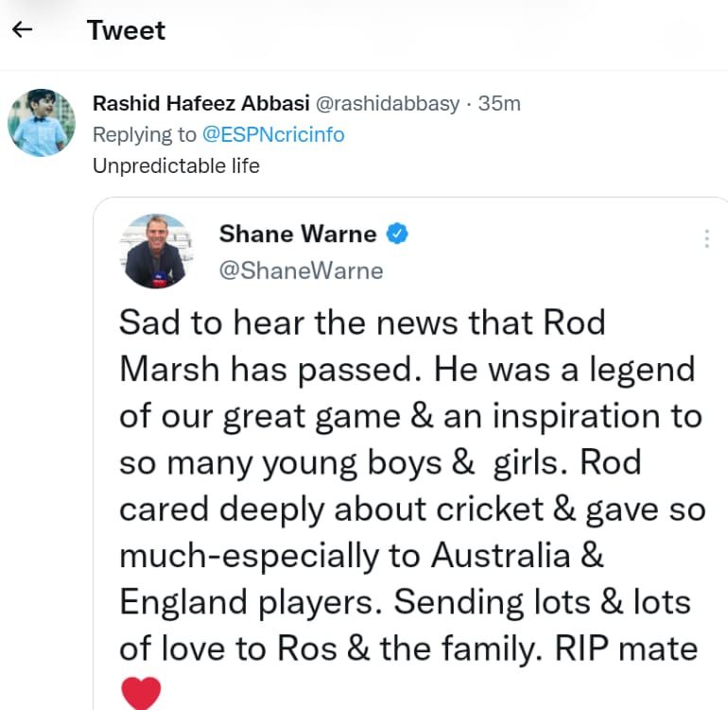Image resolution: width=728 pixels, height=710 pixels.
Task: Open the three-dot menu on quoted tweet
Action: 706,238
